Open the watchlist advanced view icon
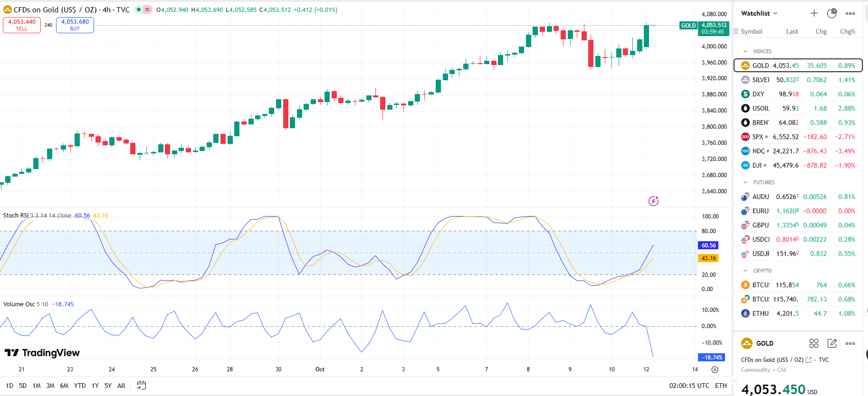This screenshot has height=396, width=868. click(x=832, y=13)
